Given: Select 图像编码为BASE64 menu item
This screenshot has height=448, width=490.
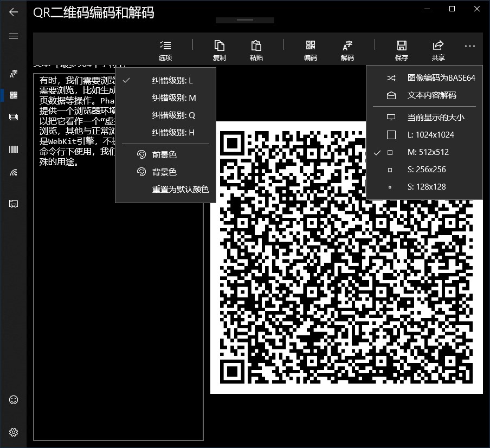Looking at the screenshot, I should (x=424, y=78).
